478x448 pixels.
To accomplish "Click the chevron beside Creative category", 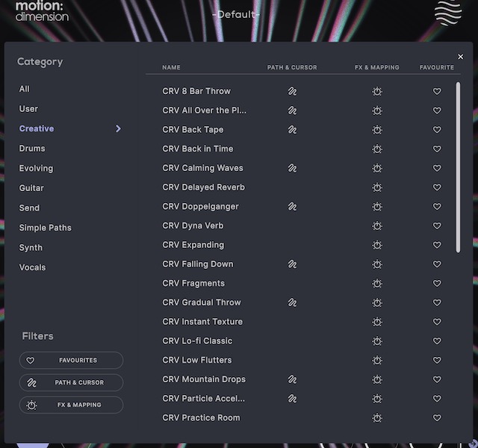I will [x=118, y=128].
